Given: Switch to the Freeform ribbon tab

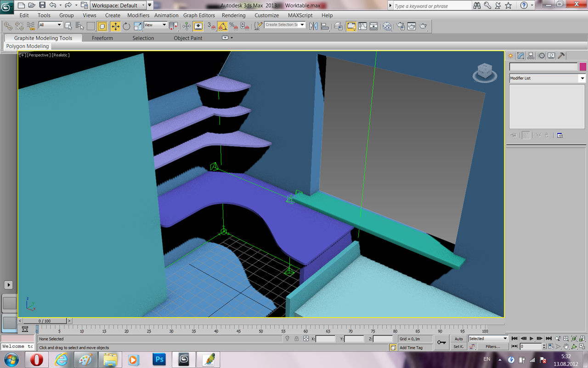Looking at the screenshot, I should [102, 38].
